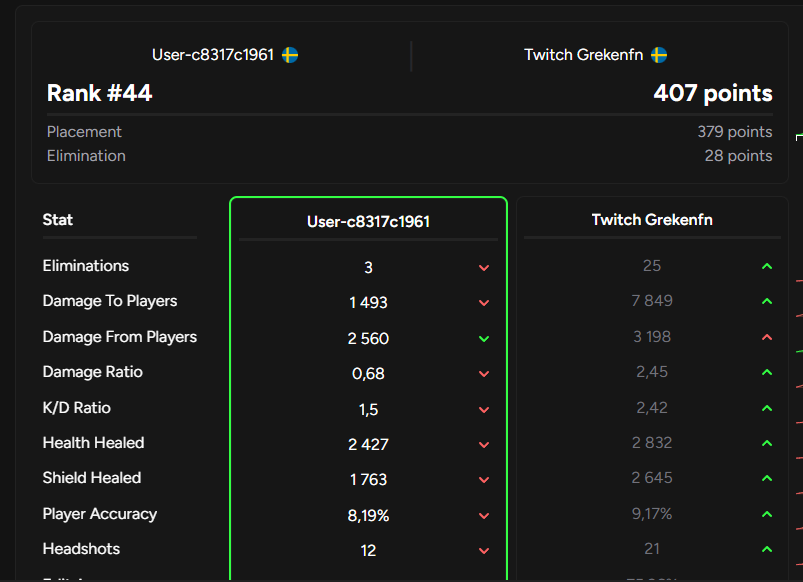Click green down arrow beside 2 560
Screen dimensions: 803x582
pos(484,339)
